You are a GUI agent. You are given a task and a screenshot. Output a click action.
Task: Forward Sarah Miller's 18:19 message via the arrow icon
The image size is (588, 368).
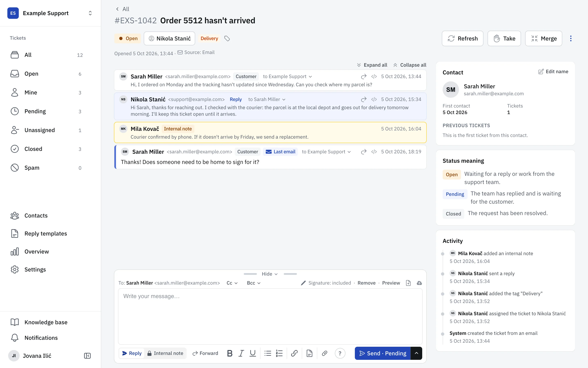[363, 152]
